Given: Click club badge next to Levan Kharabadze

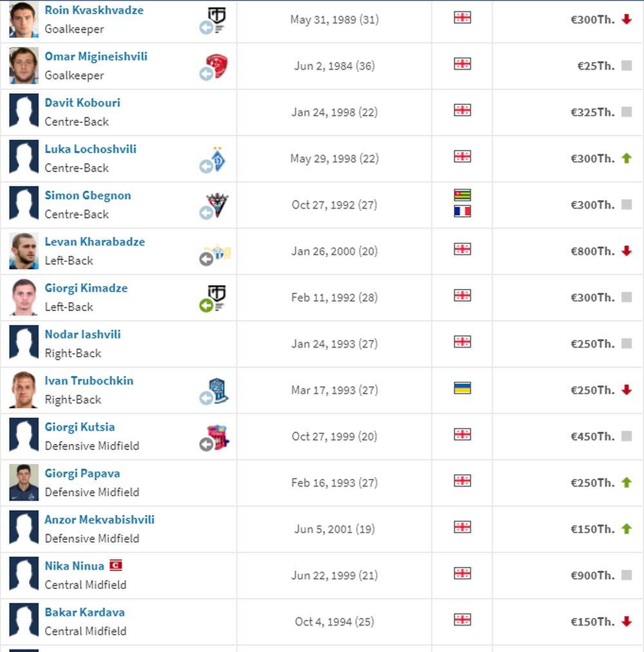Looking at the screenshot, I should (x=218, y=251).
